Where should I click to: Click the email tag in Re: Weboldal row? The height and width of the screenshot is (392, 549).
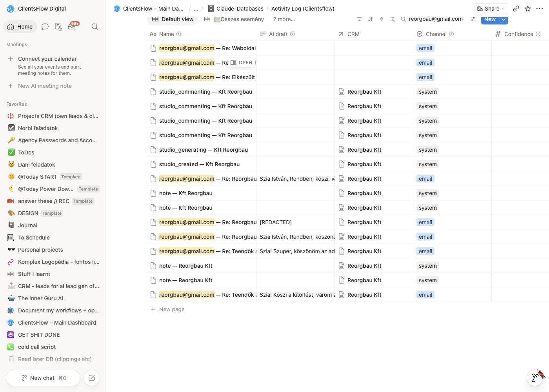tap(425, 48)
